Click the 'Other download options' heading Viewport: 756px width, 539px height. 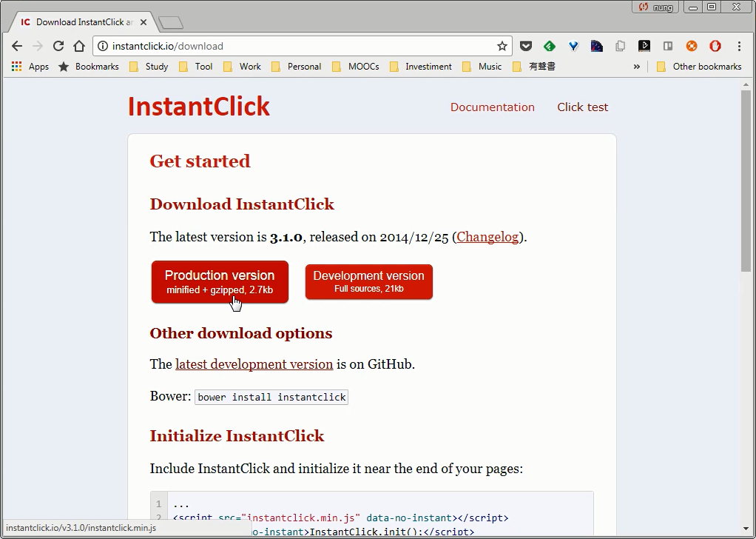[x=241, y=333]
